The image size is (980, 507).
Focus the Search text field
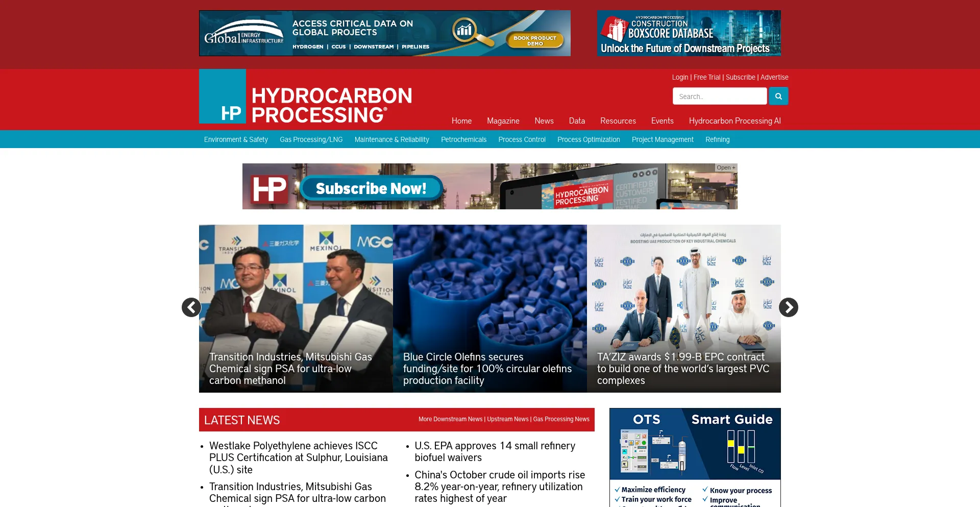pos(719,96)
